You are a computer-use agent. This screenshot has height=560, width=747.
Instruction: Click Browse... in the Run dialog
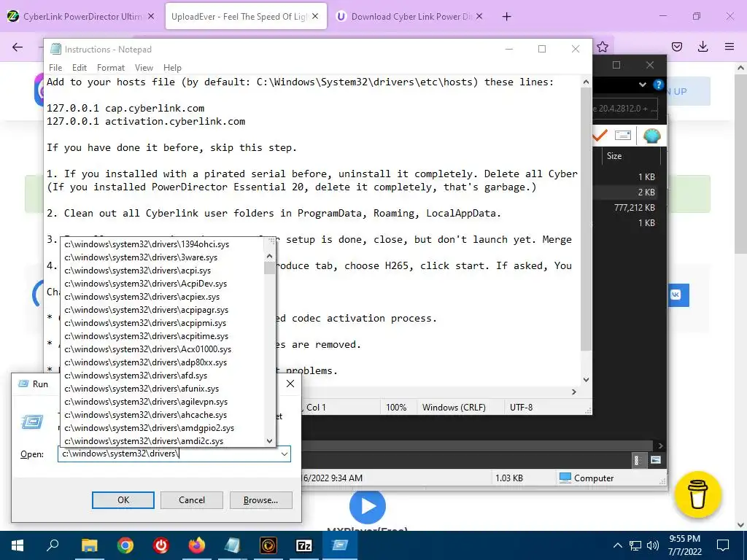point(260,500)
